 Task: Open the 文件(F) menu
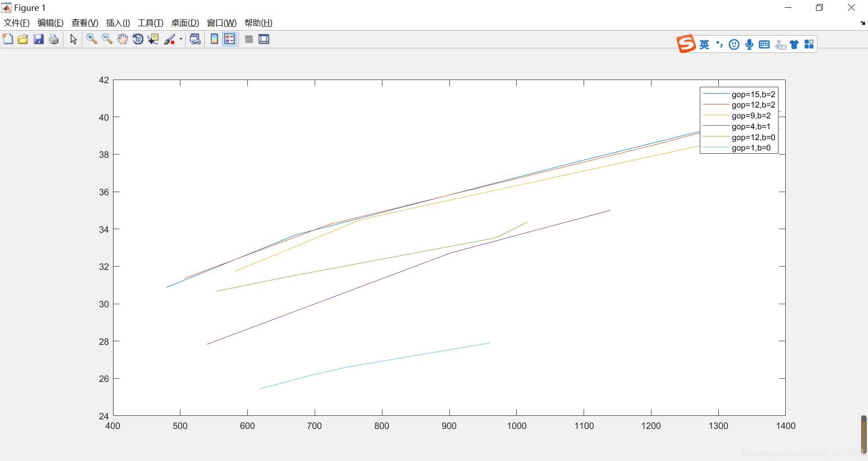pyautogui.click(x=17, y=23)
